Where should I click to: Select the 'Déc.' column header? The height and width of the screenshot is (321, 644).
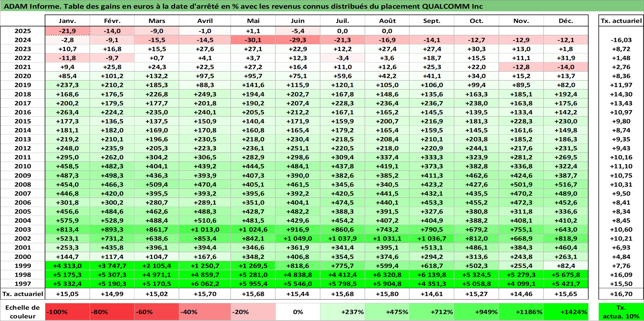[x=566, y=21]
